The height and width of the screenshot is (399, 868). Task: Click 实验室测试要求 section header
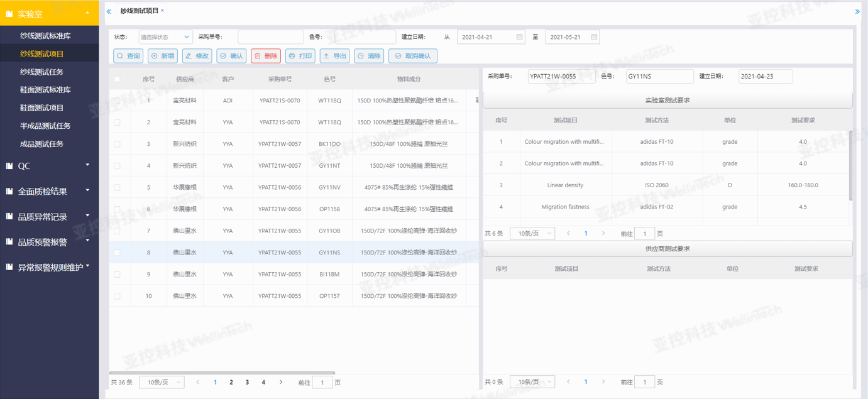point(667,101)
